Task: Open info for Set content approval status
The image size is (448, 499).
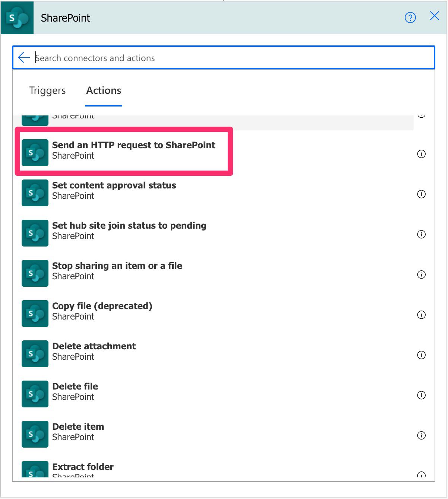Action: coord(422,194)
